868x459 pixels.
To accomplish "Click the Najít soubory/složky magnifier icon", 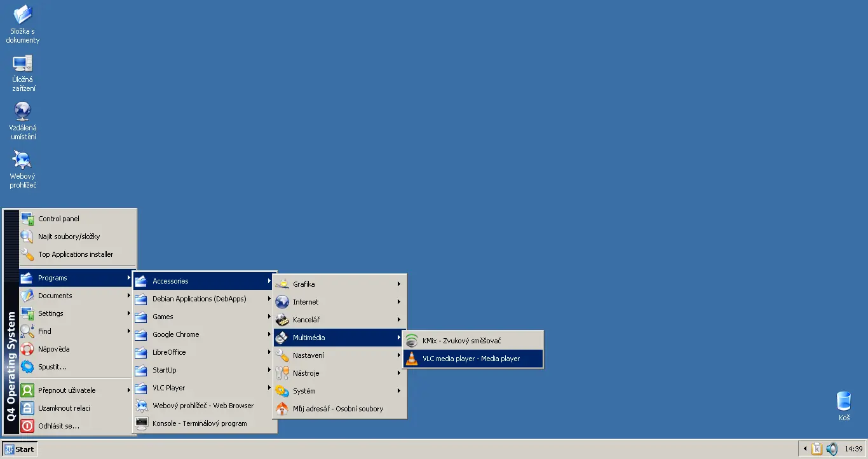I will click(x=27, y=236).
